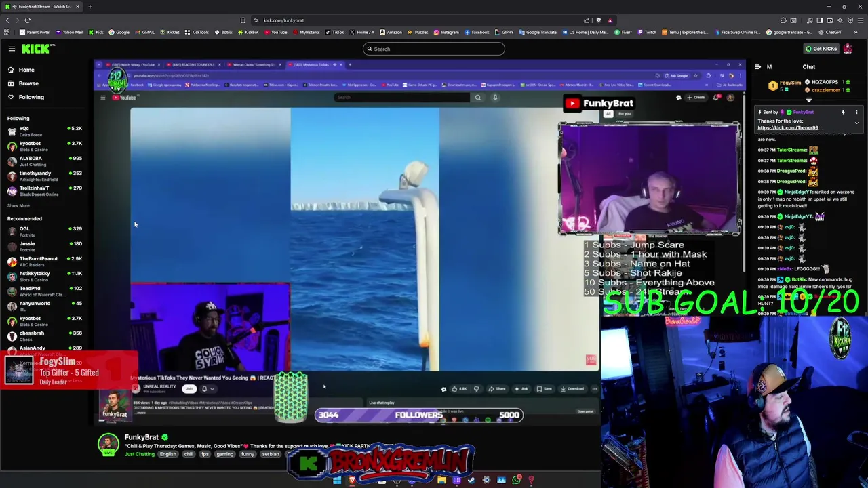Go back in browser history

coord(7,20)
